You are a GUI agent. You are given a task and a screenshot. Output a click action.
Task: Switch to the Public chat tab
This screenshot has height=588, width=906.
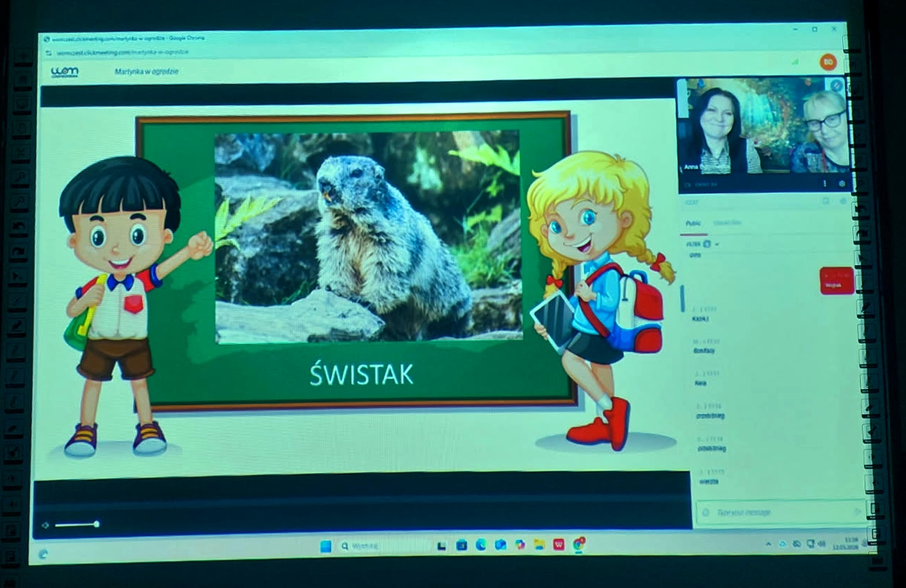[693, 223]
